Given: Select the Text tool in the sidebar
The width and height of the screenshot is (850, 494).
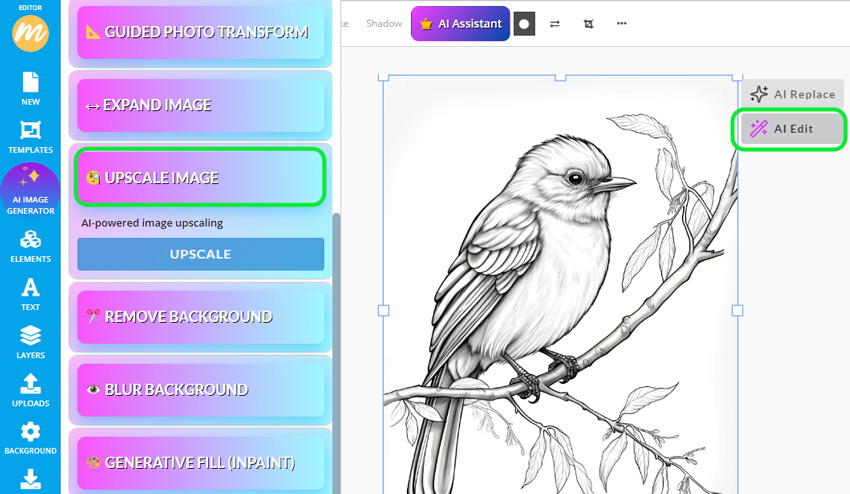Looking at the screenshot, I should (x=30, y=294).
